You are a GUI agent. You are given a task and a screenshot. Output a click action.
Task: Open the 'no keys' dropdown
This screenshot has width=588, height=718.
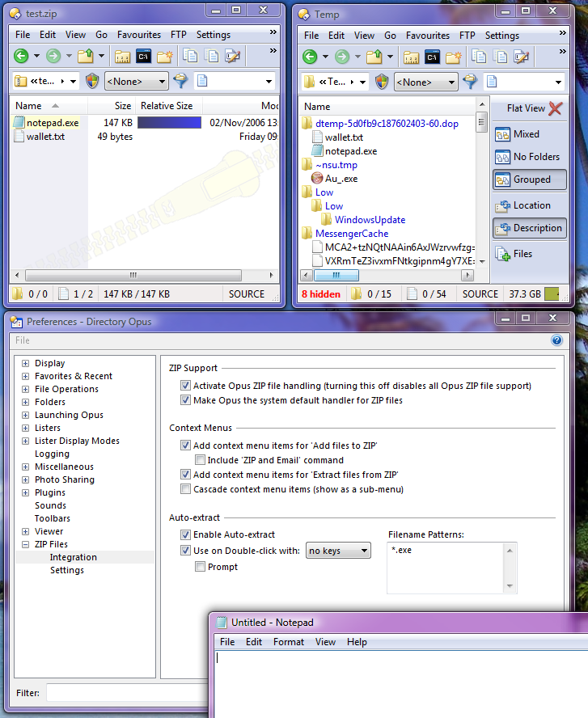click(x=338, y=551)
